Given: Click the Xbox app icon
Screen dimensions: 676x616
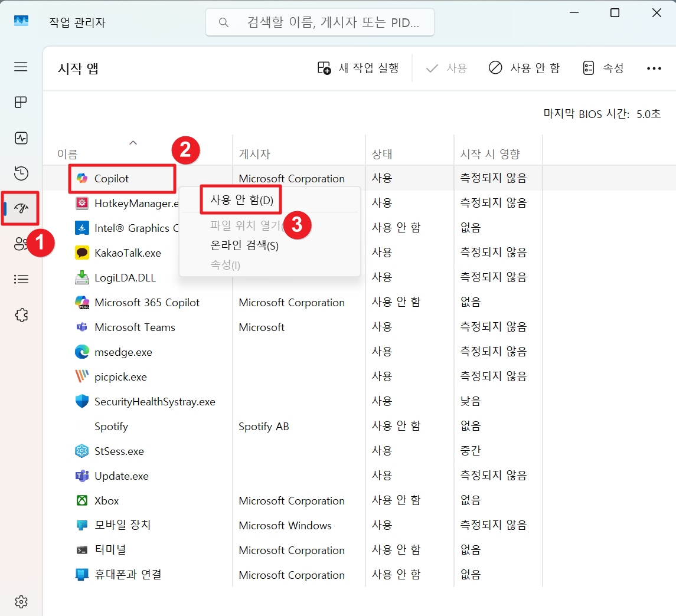Looking at the screenshot, I should (82, 500).
